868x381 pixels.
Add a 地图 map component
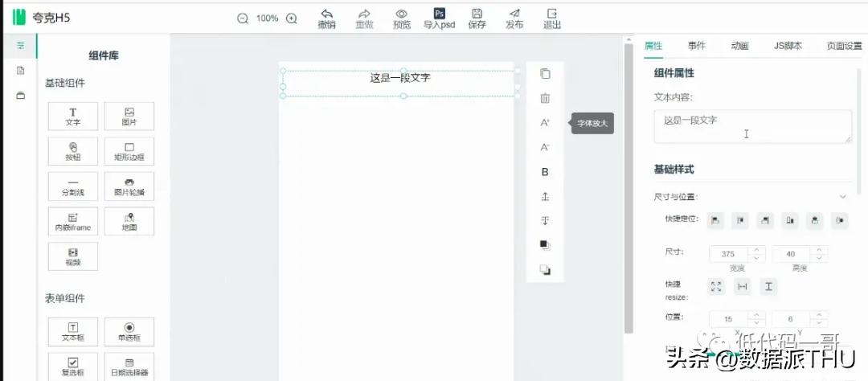pyautogui.click(x=129, y=222)
